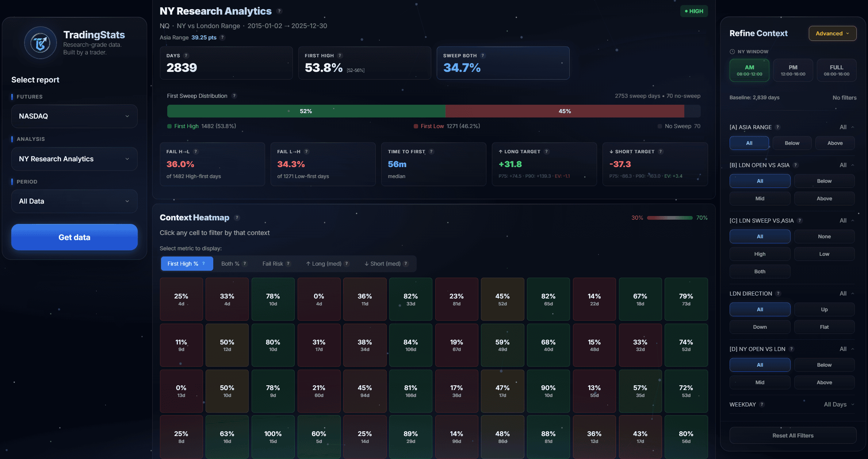Set LDN Direction filter to Up
The width and height of the screenshot is (868, 459).
point(824,309)
